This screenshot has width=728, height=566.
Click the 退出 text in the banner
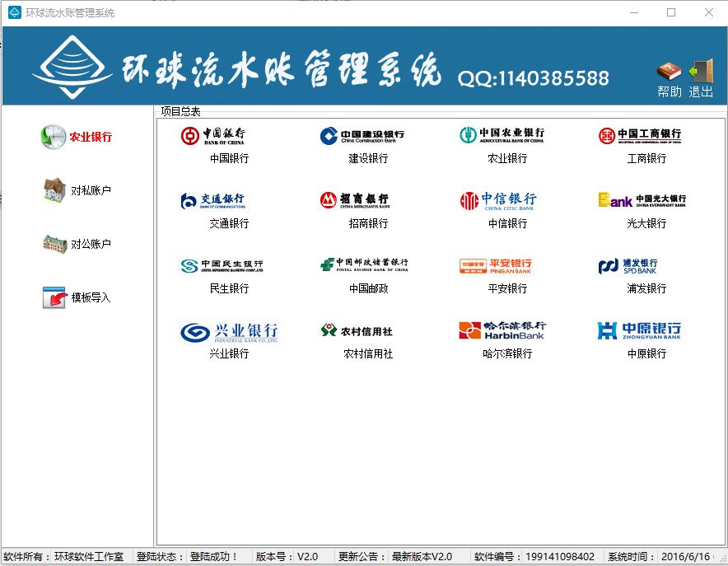pos(701,92)
